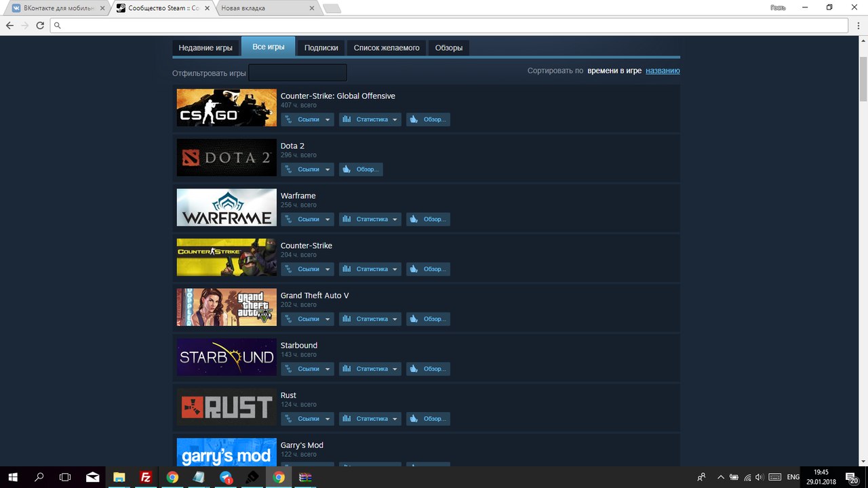
Task: Open the Starbound title link
Action: click(x=299, y=345)
